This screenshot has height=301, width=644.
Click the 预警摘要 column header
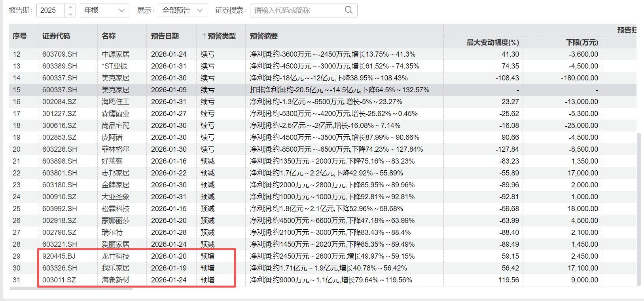264,36
